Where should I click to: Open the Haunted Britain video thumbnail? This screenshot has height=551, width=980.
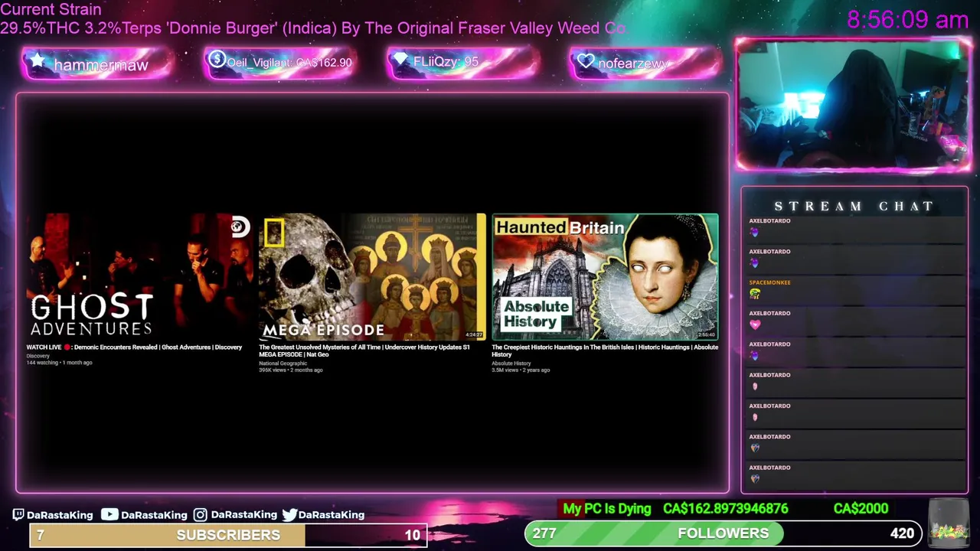click(605, 277)
